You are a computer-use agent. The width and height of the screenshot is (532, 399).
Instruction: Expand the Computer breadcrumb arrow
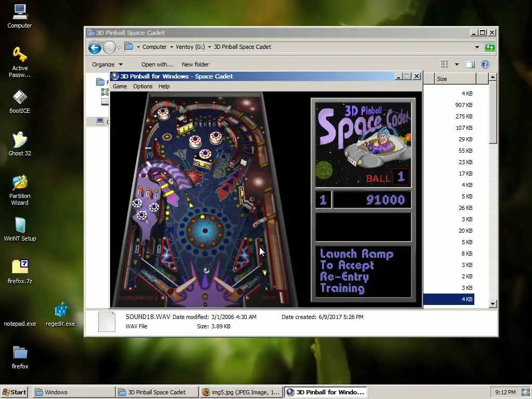[x=171, y=47]
